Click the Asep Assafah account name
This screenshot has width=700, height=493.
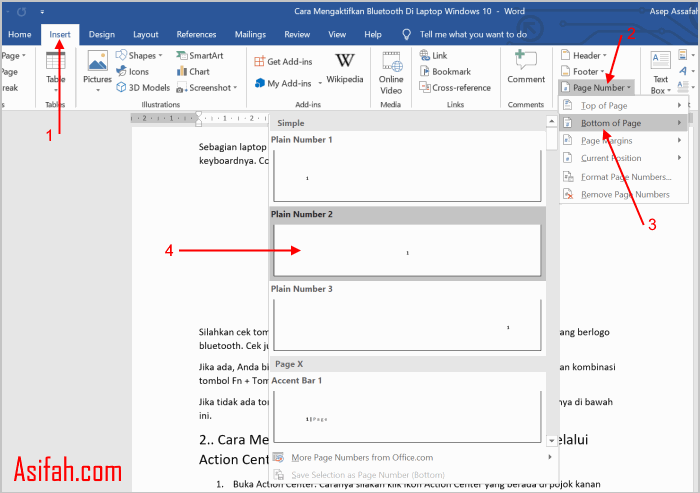point(673,12)
